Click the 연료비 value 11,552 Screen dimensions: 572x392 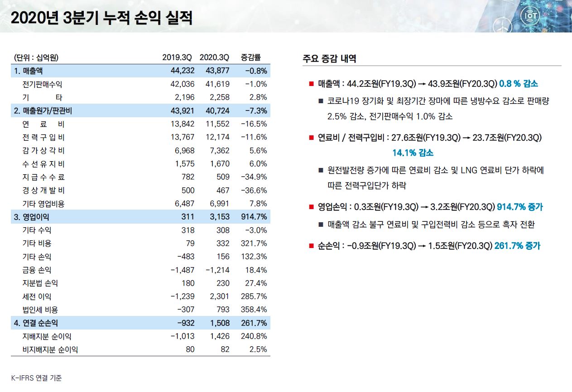click(x=218, y=124)
